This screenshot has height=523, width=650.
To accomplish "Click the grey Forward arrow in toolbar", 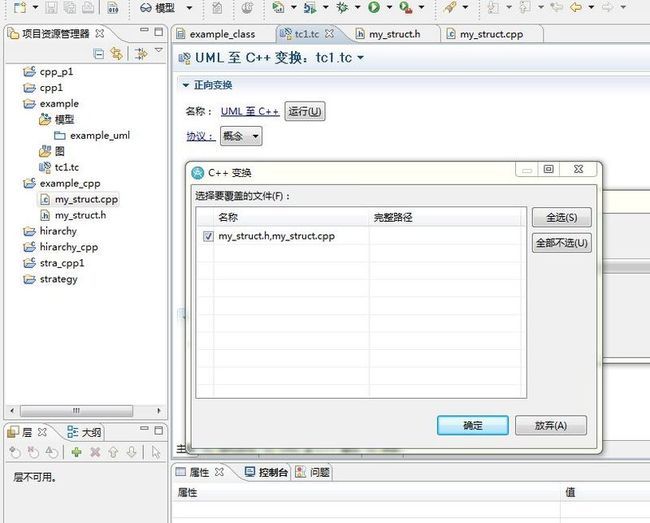I will tap(607, 7).
